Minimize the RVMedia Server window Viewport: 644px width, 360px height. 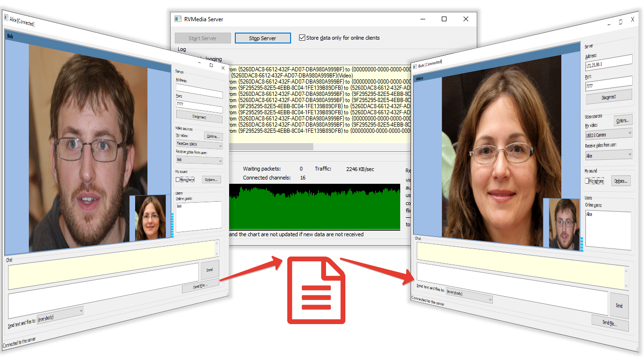[422, 19]
